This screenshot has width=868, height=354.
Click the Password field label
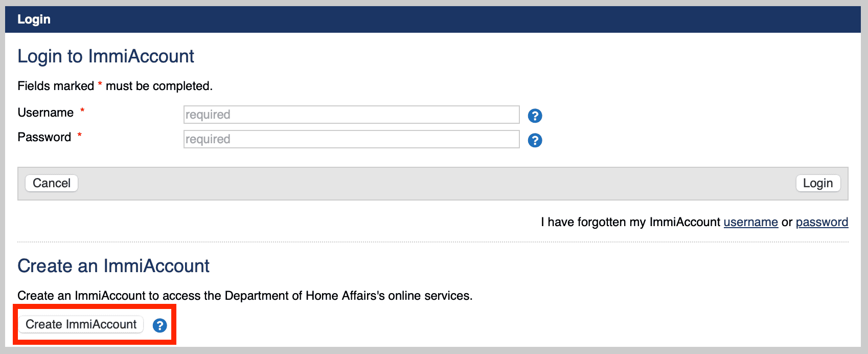coord(44,137)
